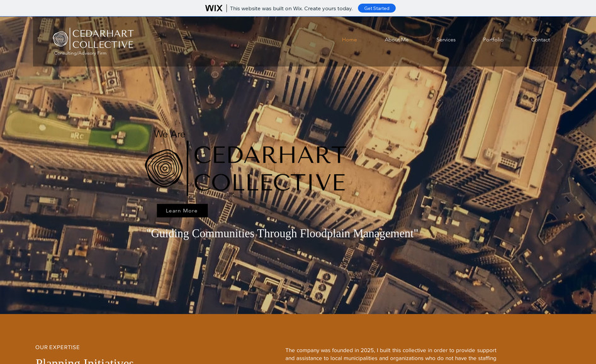Click the large tree-ring emblem in hero
Image resolution: width=596 pixels, height=364 pixels.
(164, 168)
